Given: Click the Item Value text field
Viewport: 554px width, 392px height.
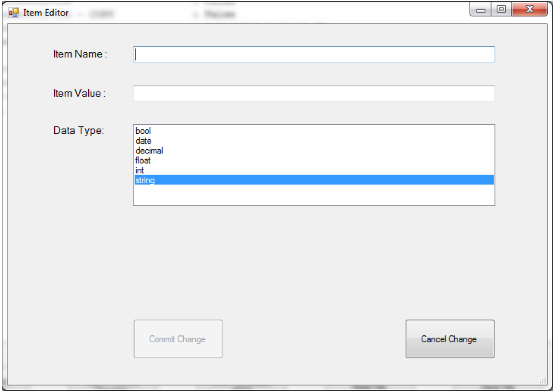Looking at the screenshot, I should pos(314,94).
